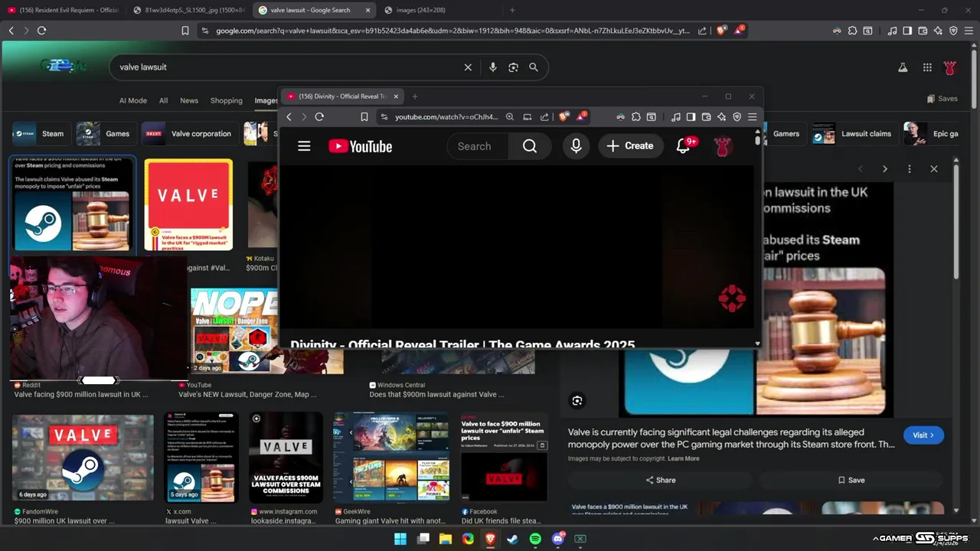Viewport: 980px width, 551px height.
Task: Focus the YouTube Search input field
Action: (478, 146)
